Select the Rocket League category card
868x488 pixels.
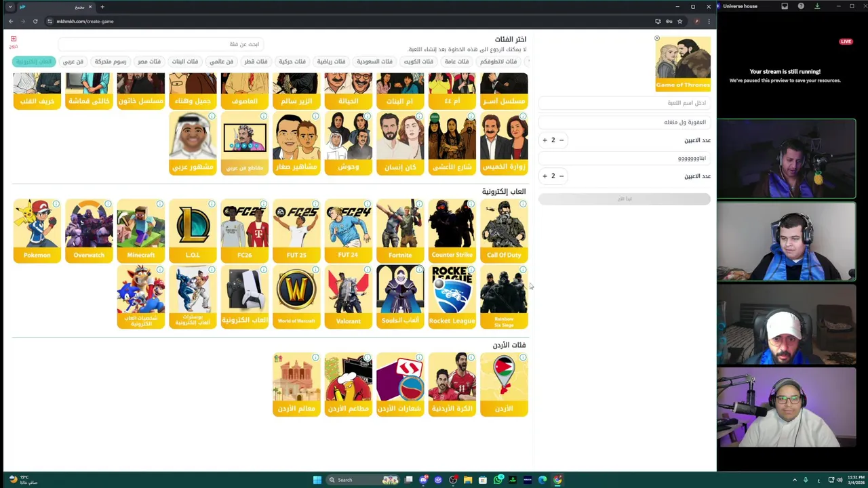(x=452, y=296)
